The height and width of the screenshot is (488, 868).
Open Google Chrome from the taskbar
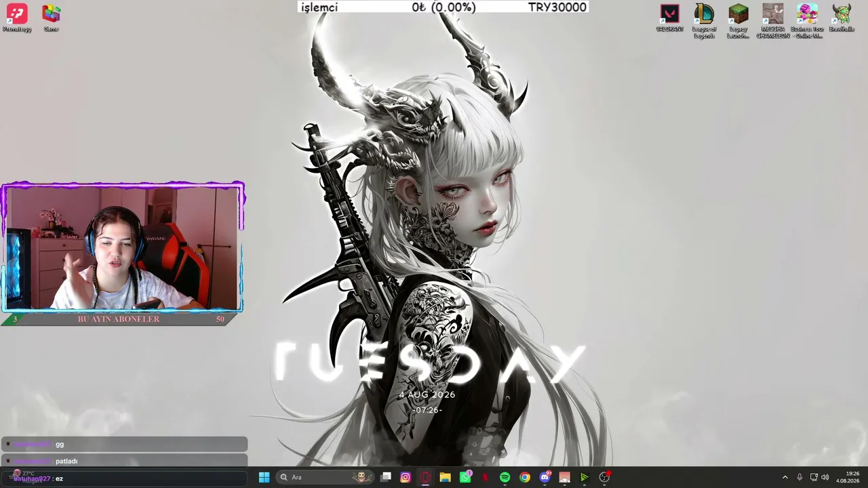tap(525, 477)
